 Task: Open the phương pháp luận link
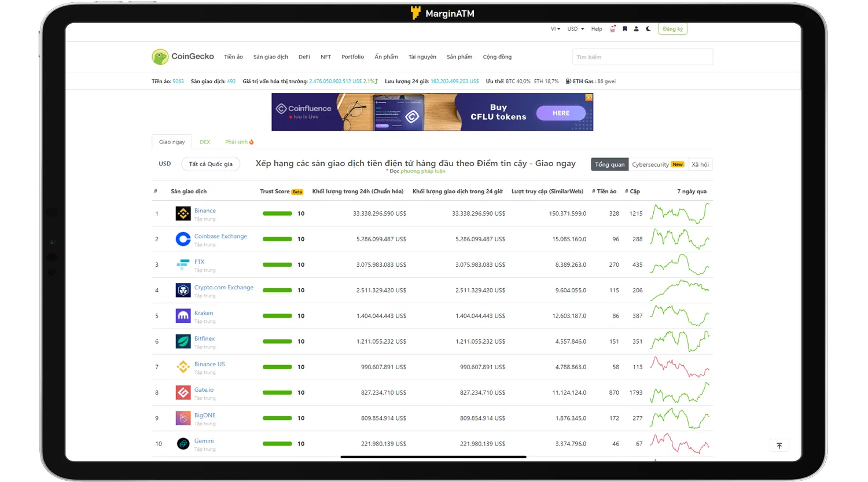[x=423, y=171]
